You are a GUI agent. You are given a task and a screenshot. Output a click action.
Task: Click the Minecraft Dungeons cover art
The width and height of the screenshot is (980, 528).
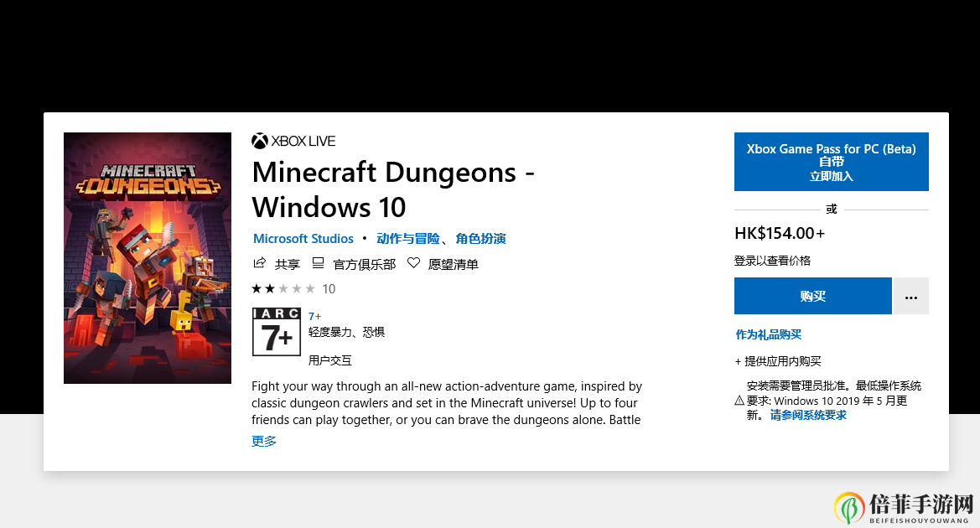click(x=148, y=258)
